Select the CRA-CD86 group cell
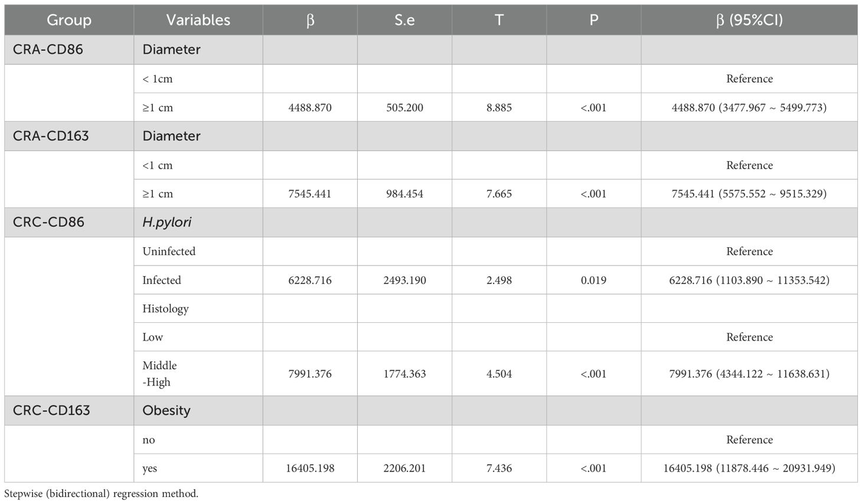Screen dimensions: 862x504 (48, 50)
